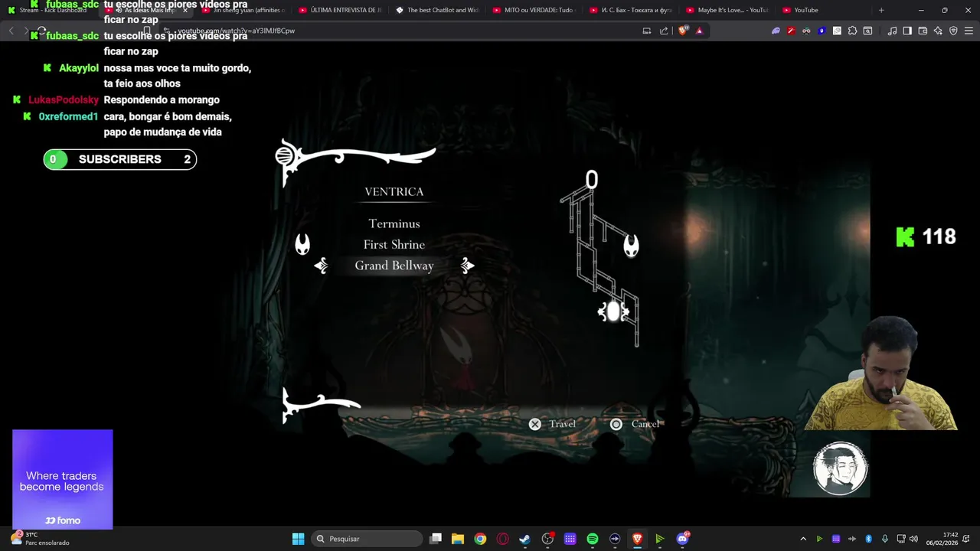Image resolution: width=980 pixels, height=551 pixels.
Task: Open File Explorer from the taskbar
Action: coord(458,539)
